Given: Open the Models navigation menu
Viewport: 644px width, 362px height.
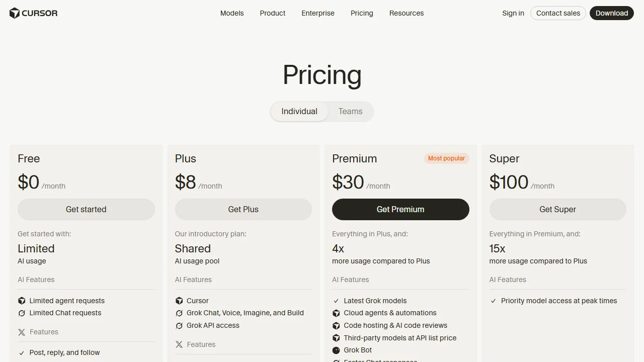Looking at the screenshot, I should pos(232,13).
